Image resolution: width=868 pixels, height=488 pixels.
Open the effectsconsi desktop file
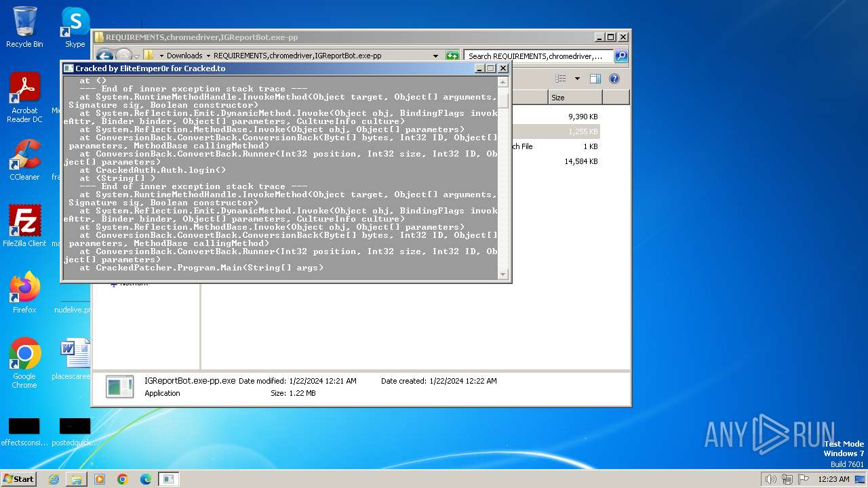coord(24,432)
